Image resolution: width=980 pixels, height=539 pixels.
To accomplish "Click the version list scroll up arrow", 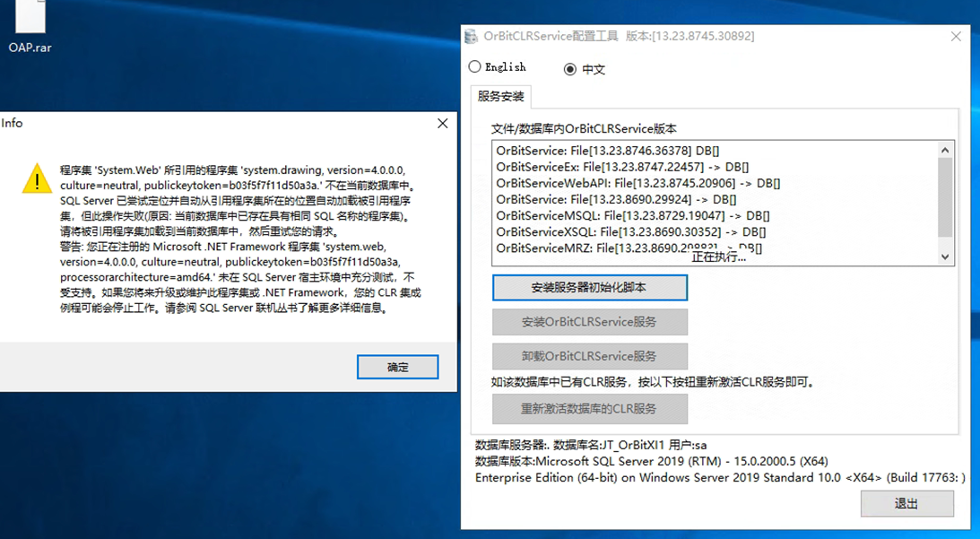I will (945, 150).
